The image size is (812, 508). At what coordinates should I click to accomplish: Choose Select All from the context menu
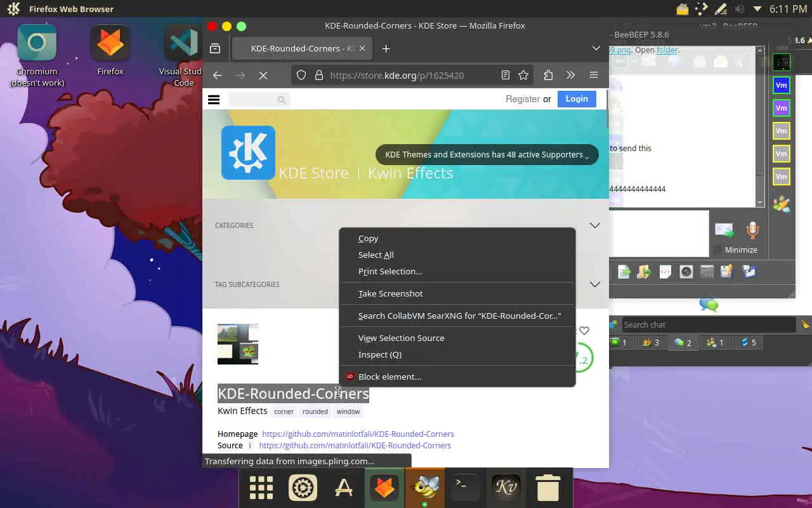457,255
